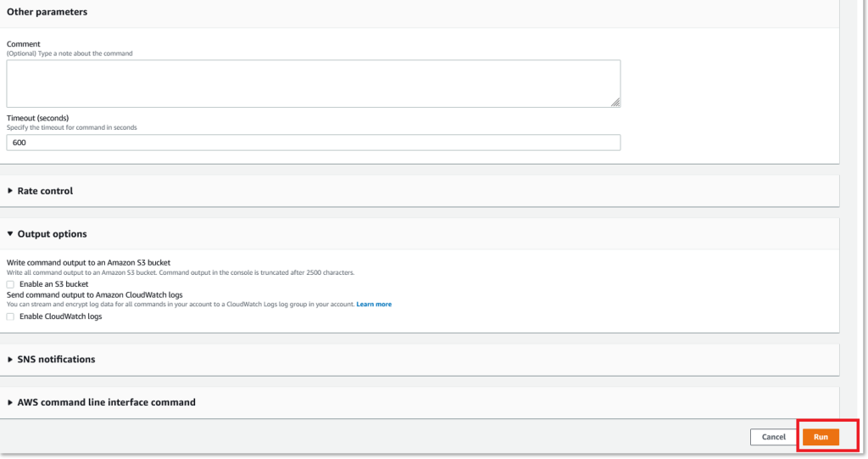Click 'Specify the timeout for command in seconds'

[x=72, y=127]
